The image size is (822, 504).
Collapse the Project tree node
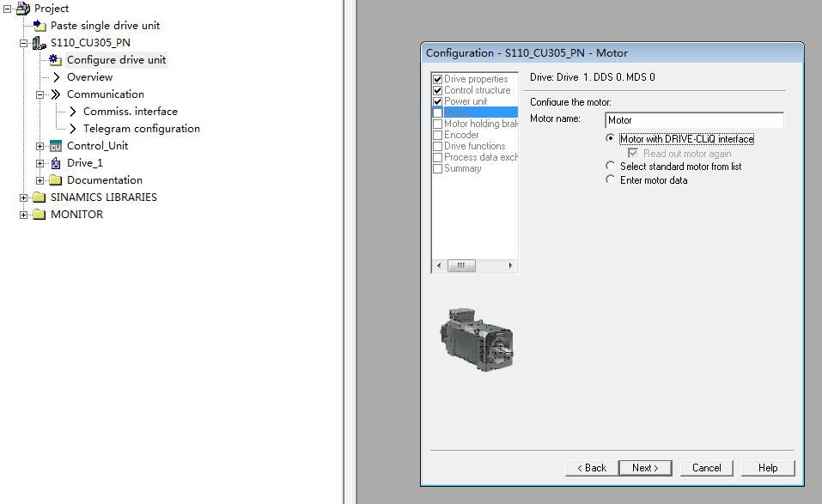(x=8, y=9)
